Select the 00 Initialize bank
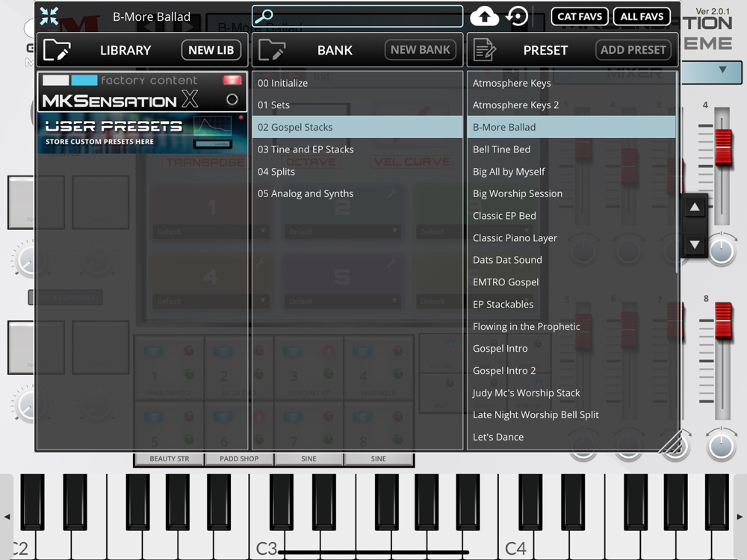The width and height of the screenshot is (747, 560). click(x=357, y=83)
